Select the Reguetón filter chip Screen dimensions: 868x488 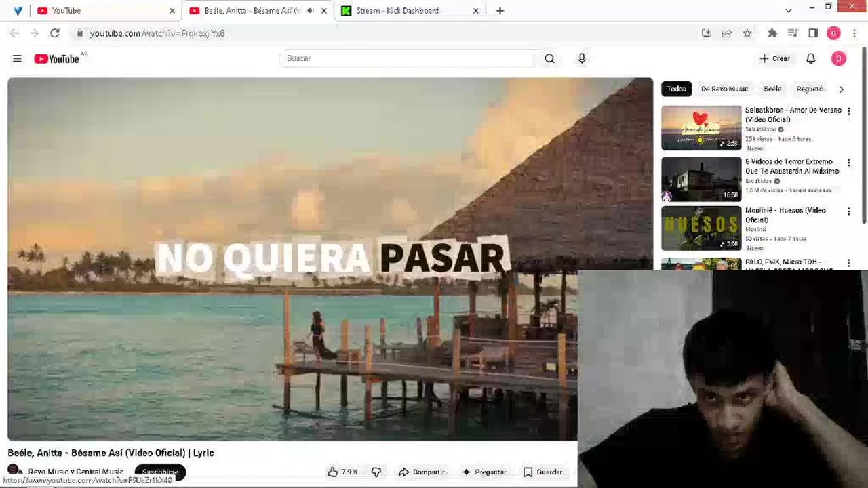coord(810,89)
